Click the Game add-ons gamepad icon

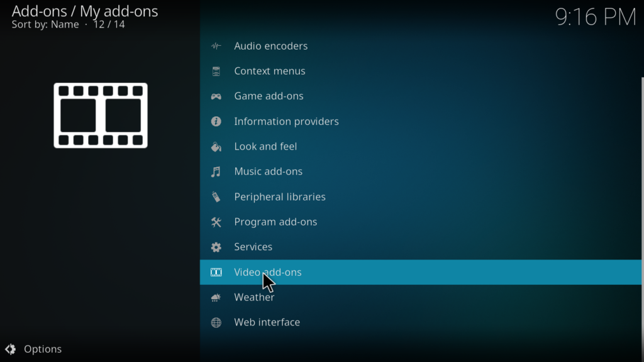coord(216,96)
